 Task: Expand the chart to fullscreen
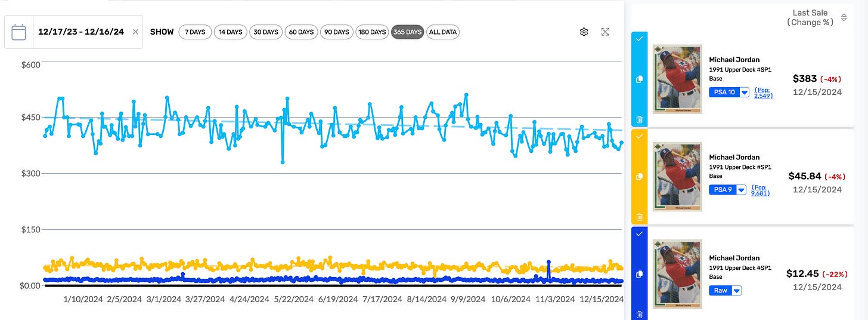[605, 32]
